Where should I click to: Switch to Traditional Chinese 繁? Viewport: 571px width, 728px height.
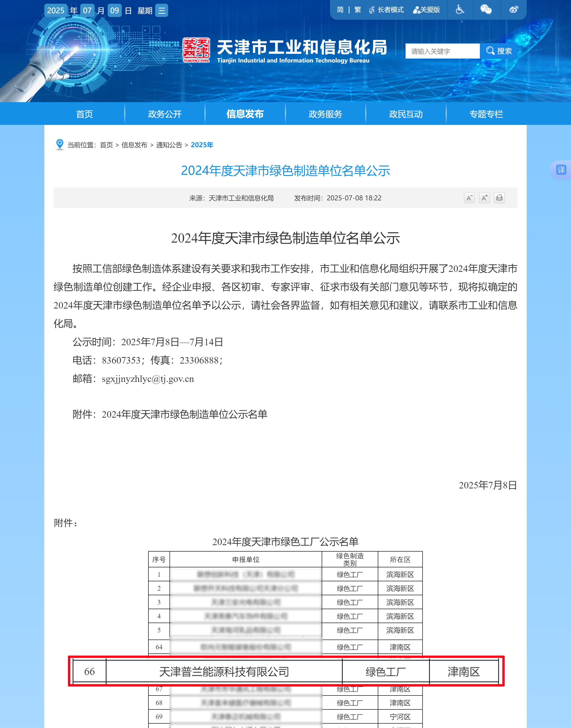358,10
